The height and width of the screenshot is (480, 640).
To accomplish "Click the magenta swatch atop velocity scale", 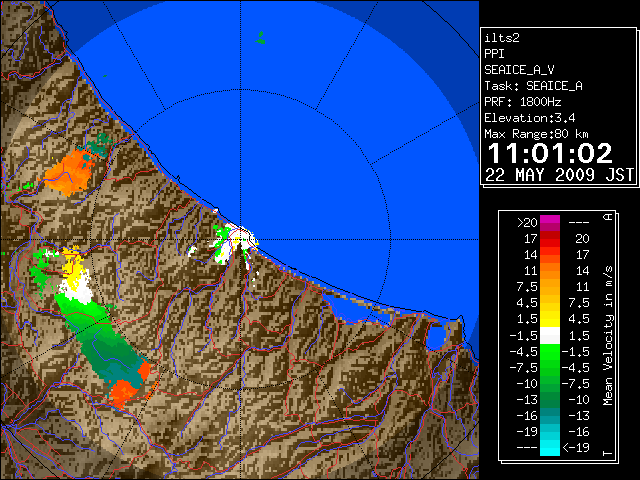I will [550, 223].
